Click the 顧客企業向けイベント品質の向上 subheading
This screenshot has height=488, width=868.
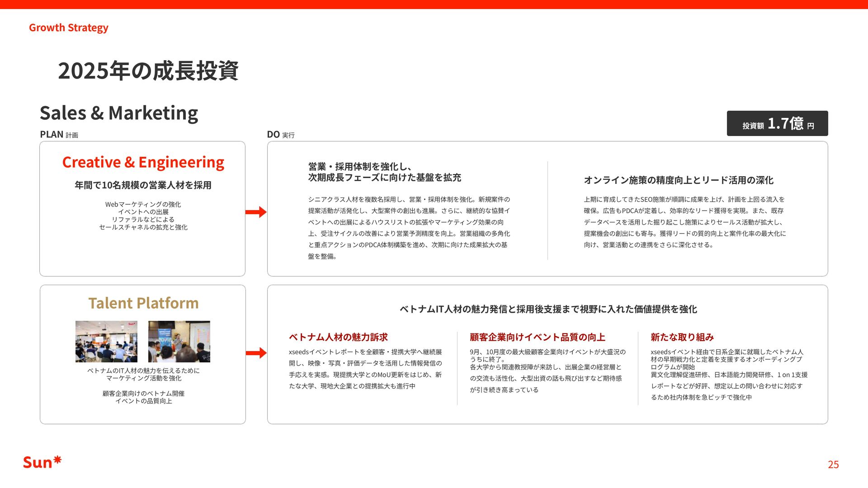point(537,337)
